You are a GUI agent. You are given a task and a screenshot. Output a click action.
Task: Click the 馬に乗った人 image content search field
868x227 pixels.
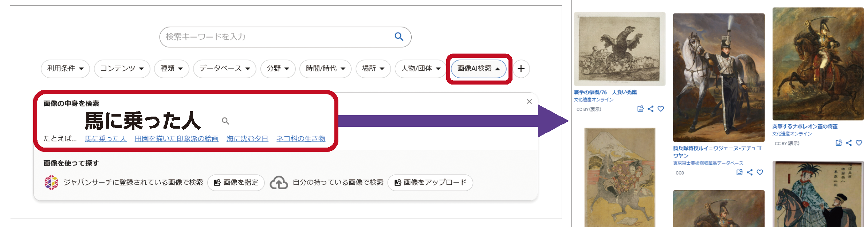pos(142,121)
